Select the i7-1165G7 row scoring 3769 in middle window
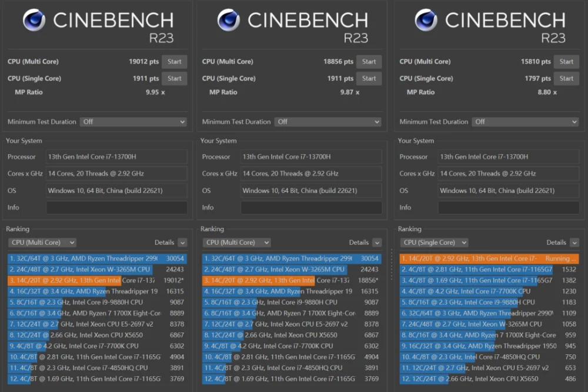This screenshot has height=392, width=588. click(292, 379)
